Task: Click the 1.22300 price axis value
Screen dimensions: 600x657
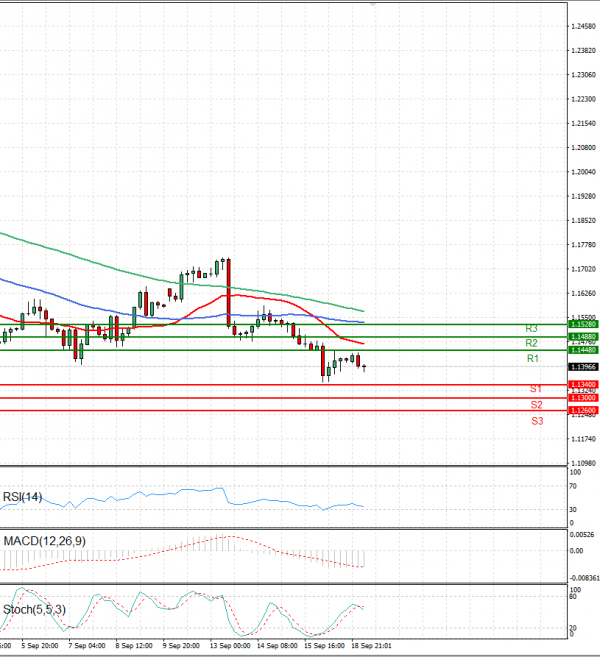Action: click(584, 99)
